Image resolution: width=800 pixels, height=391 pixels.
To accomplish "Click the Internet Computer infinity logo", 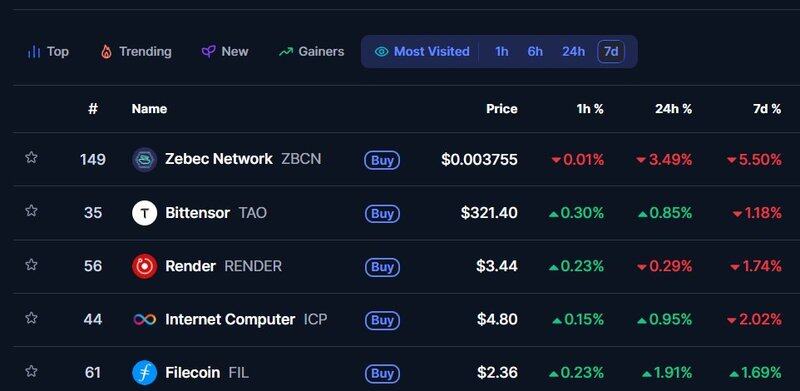I will pos(144,320).
